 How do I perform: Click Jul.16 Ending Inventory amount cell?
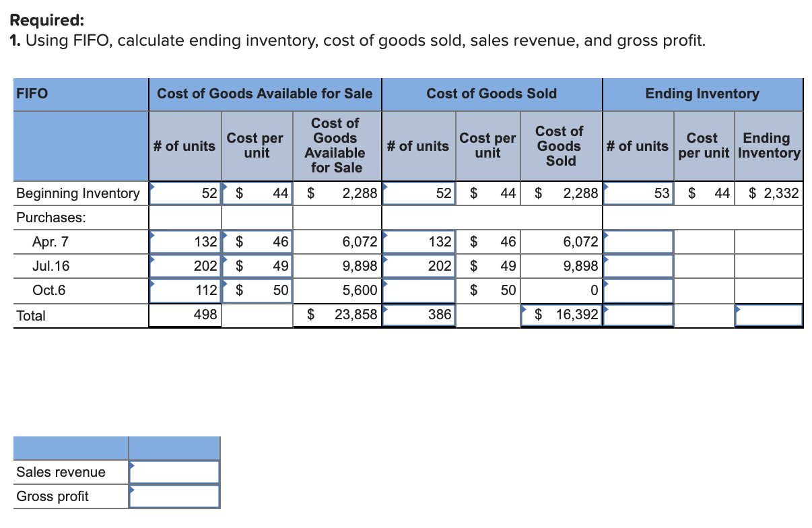click(768, 266)
